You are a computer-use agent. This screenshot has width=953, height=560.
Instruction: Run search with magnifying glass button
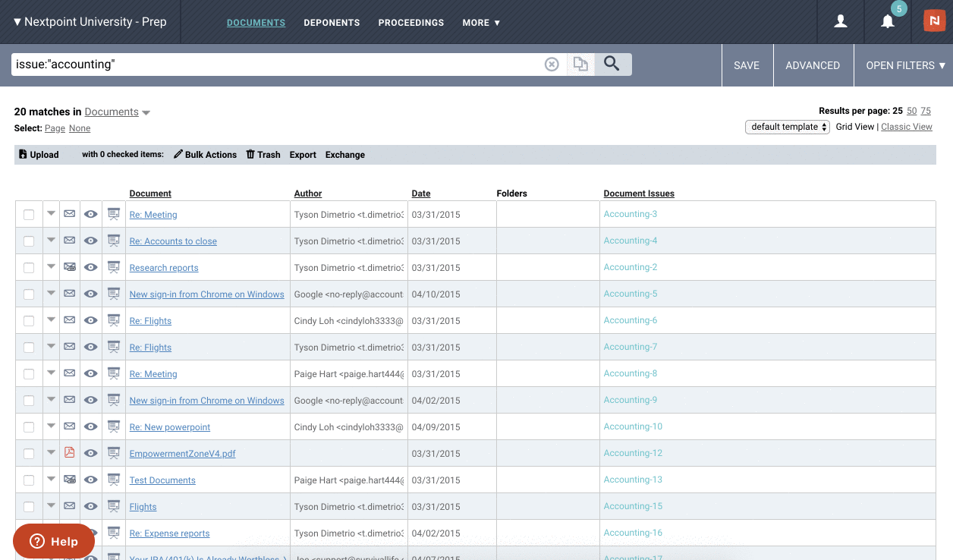[x=612, y=64]
